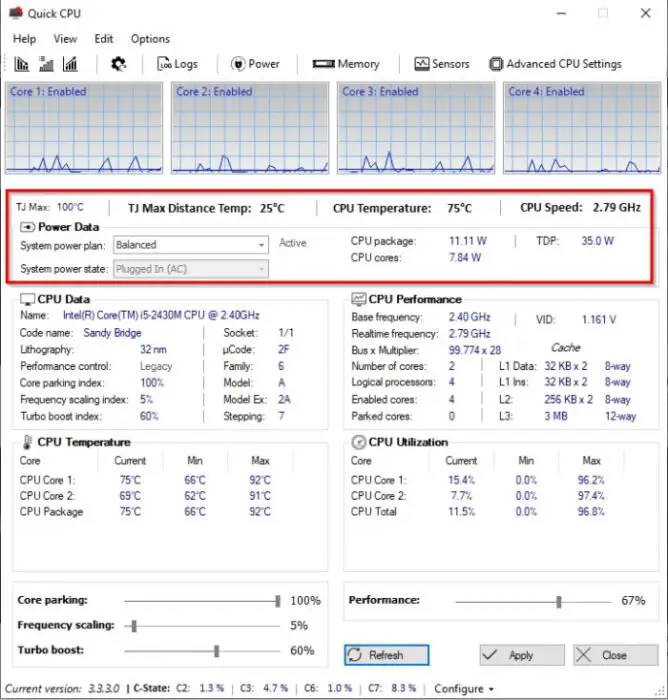
Task: Click the Refresh button
Action: 387,655
